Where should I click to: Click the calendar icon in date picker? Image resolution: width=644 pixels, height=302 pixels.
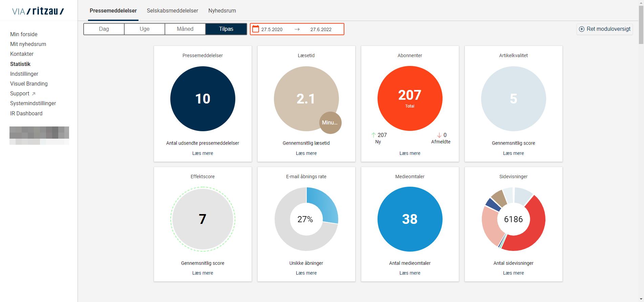[x=256, y=29]
